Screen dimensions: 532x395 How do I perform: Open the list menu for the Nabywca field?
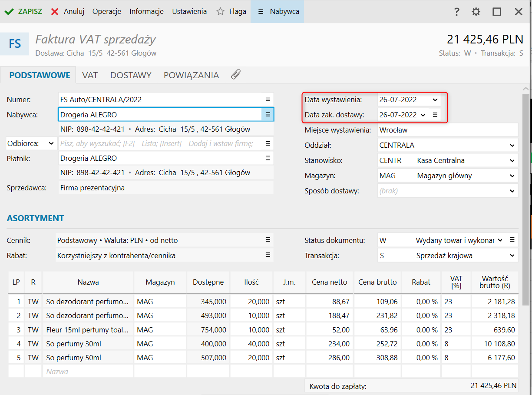[268, 114]
